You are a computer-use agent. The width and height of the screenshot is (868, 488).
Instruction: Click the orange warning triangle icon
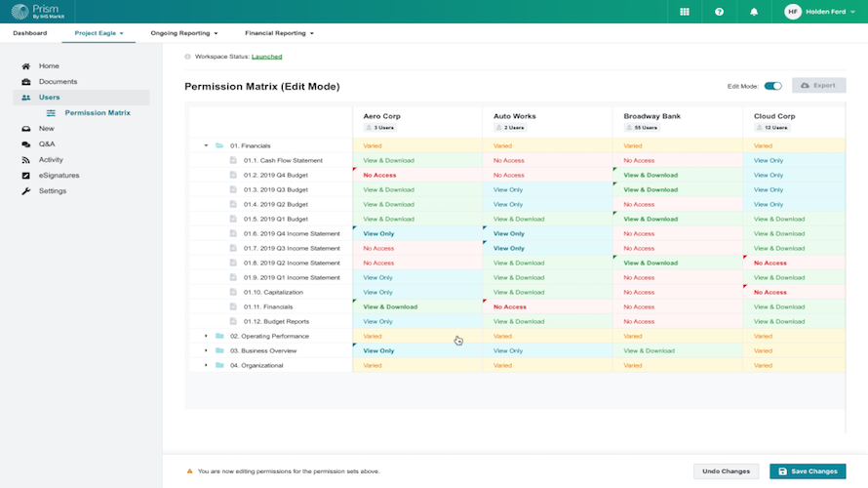pos(190,471)
